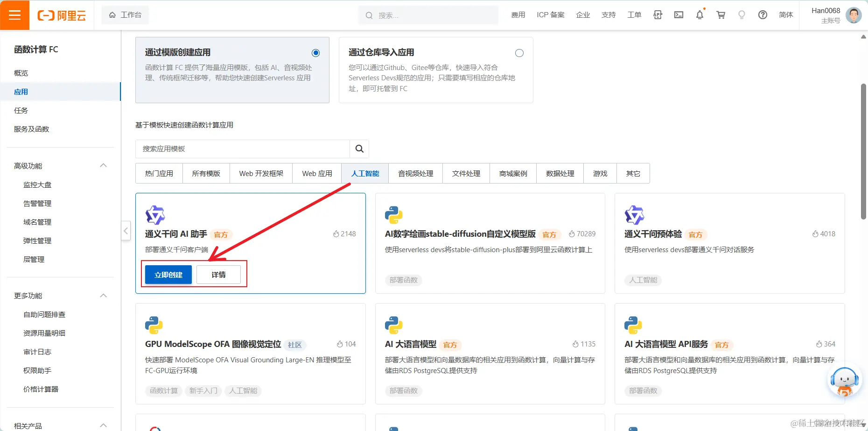
Task: Open the AI assistant robot chat
Action: coord(845,381)
